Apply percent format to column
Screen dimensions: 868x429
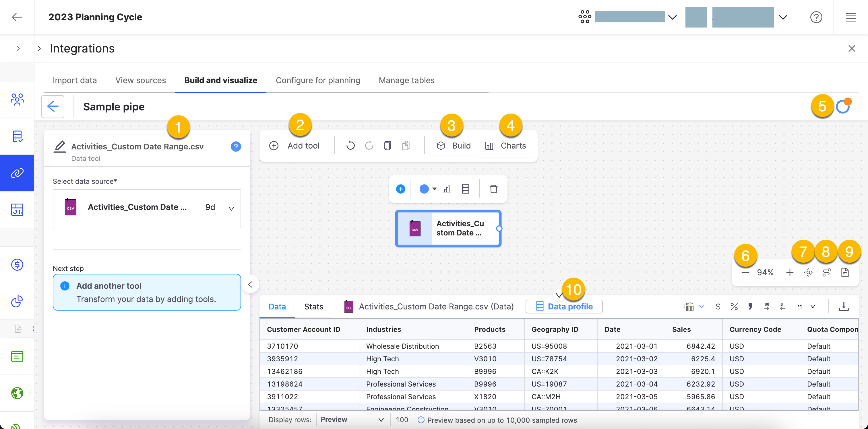734,307
